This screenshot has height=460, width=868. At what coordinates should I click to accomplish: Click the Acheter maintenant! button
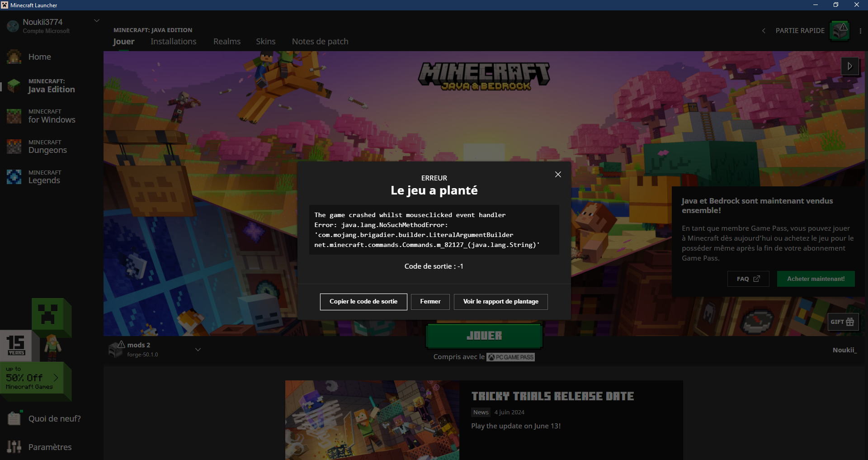(816, 279)
